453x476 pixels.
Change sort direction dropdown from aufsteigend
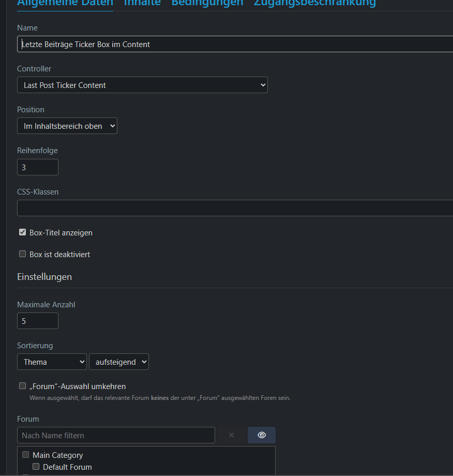tap(119, 362)
